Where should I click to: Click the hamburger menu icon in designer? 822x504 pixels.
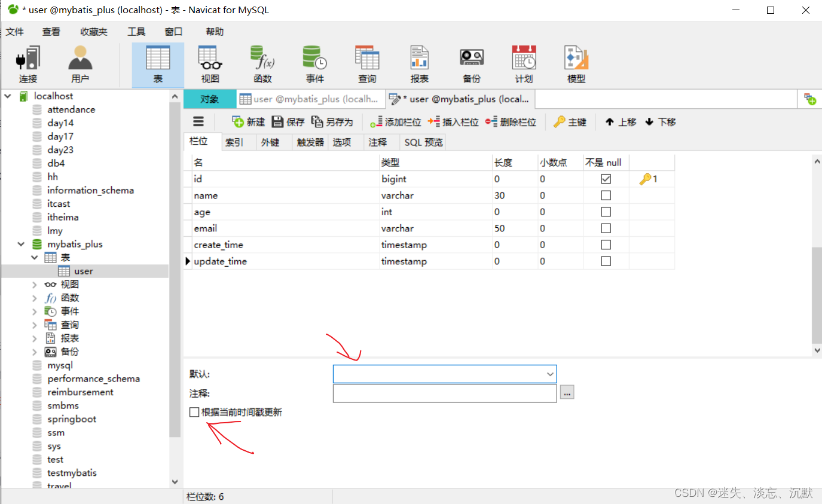pos(198,121)
